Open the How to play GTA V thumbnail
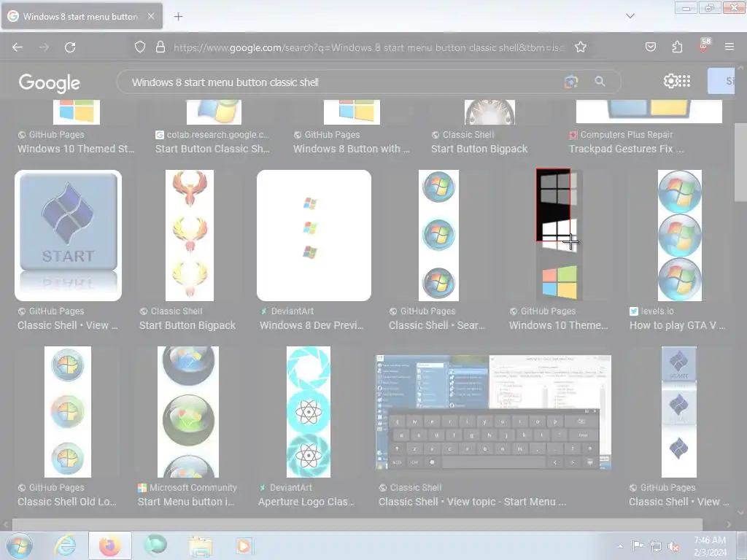 point(680,236)
